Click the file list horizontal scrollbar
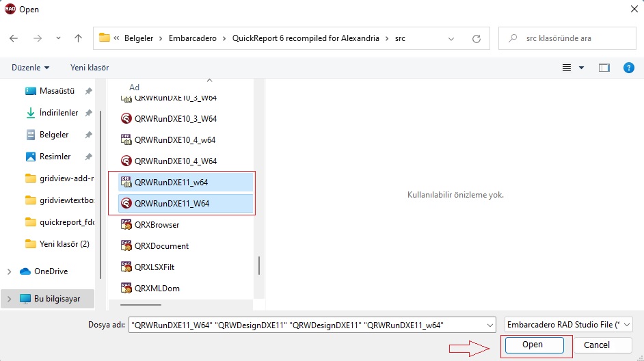This screenshot has height=361, width=644. [140, 305]
